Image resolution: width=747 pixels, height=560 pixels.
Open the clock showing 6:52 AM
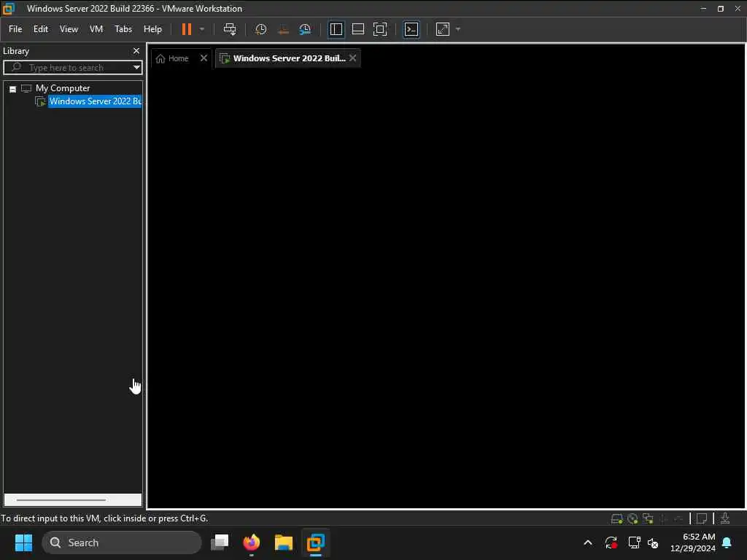point(693,542)
